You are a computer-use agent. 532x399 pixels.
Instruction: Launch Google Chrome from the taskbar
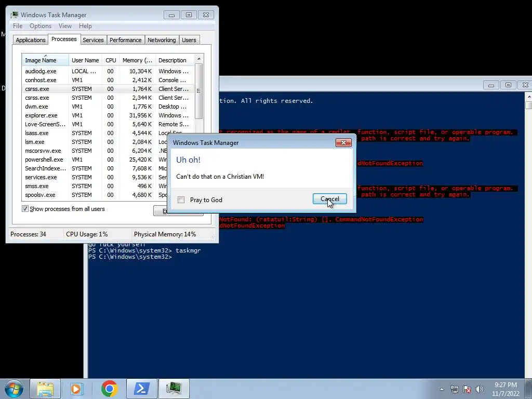click(109, 389)
